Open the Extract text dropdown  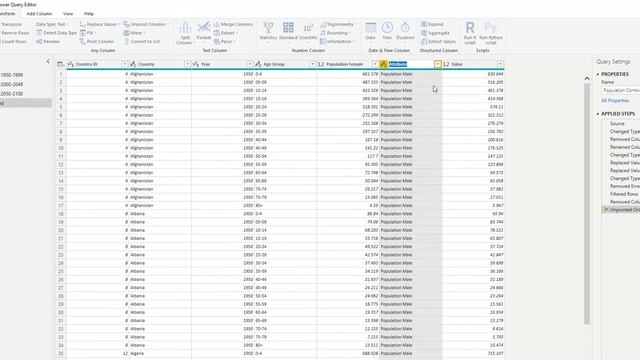tap(226, 33)
